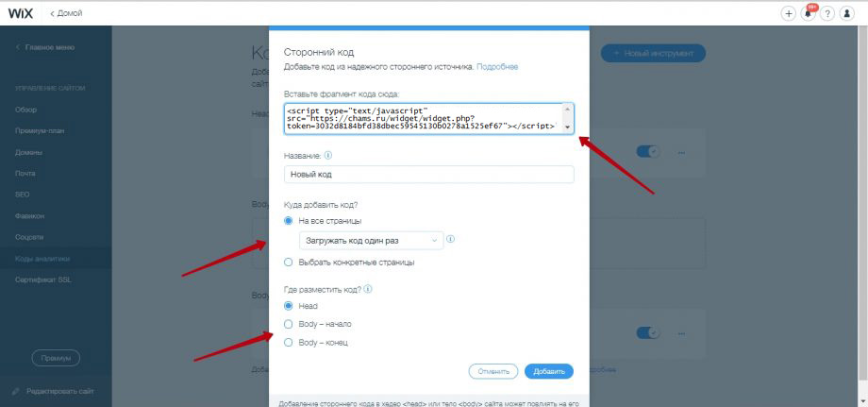Choose Body – конец placement
The height and width of the screenshot is (407, 868).
click(315, 343)
